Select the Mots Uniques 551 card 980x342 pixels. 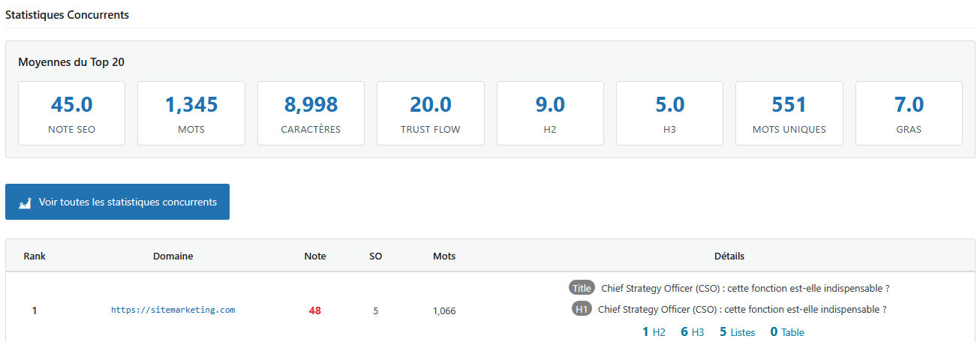tap(789, 113)
